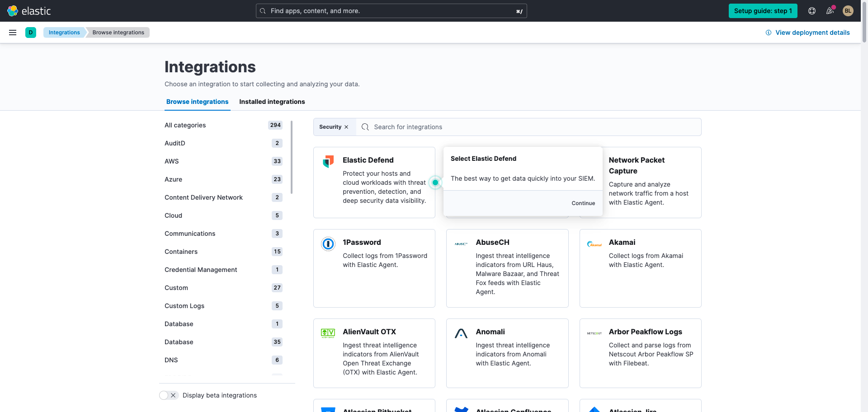The image size is (868, 412).
Task: Click the Netscout Arbor Peakflow logo
Action: click(x=594, y=333)
